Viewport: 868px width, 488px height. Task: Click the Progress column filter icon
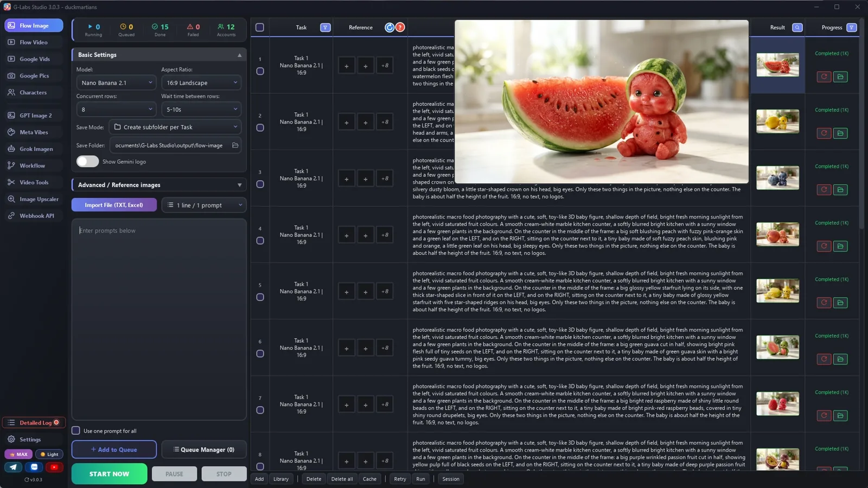pyautogui.click(x=851, y=28)
